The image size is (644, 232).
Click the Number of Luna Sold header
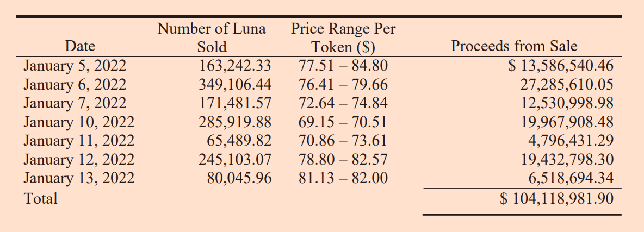point(212,37)
